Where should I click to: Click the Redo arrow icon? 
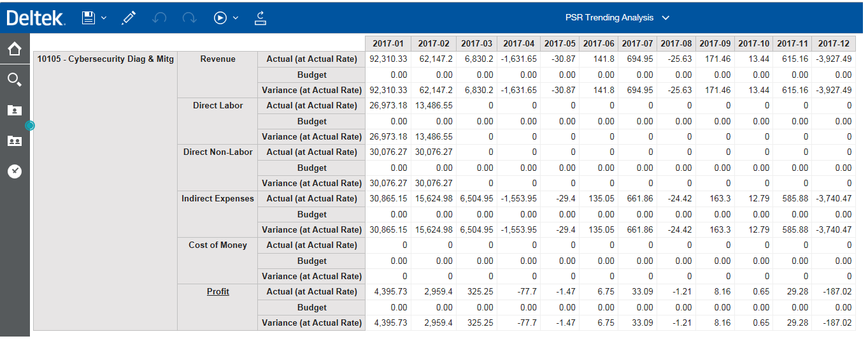pos(189,18)
